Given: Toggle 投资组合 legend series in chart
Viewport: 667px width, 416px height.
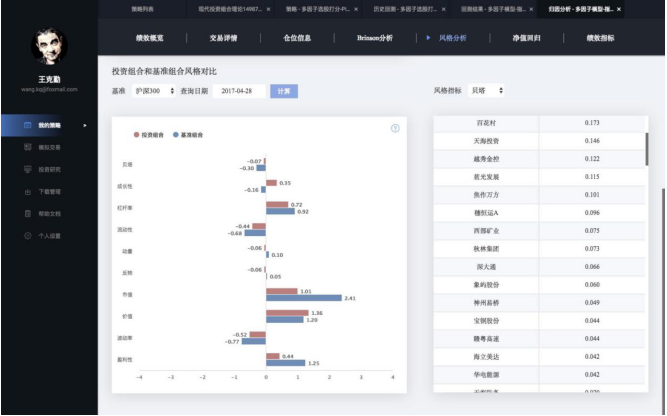Looking at the screenshot, I should (x=151, y=133).
